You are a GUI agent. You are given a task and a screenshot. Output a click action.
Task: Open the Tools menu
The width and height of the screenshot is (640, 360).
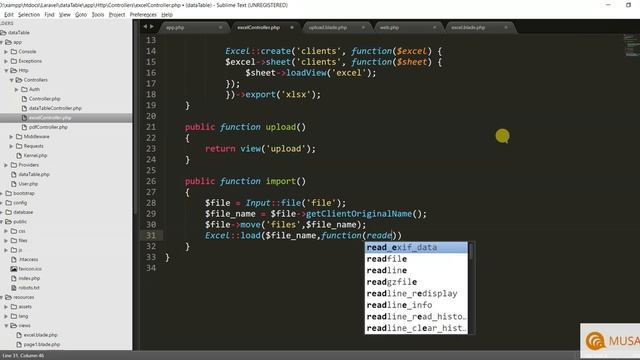tap(98, 14)
